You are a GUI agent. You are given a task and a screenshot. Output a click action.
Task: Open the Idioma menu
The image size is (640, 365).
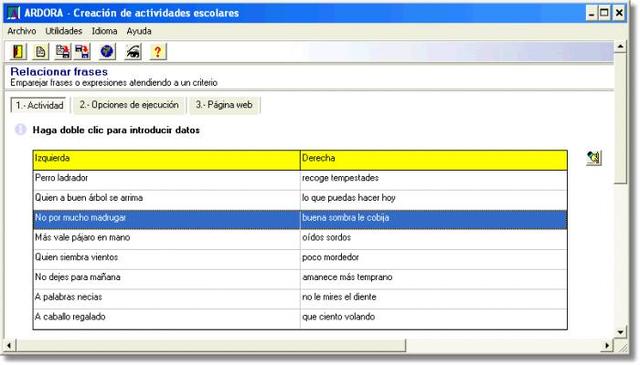[x=104, y=31]
